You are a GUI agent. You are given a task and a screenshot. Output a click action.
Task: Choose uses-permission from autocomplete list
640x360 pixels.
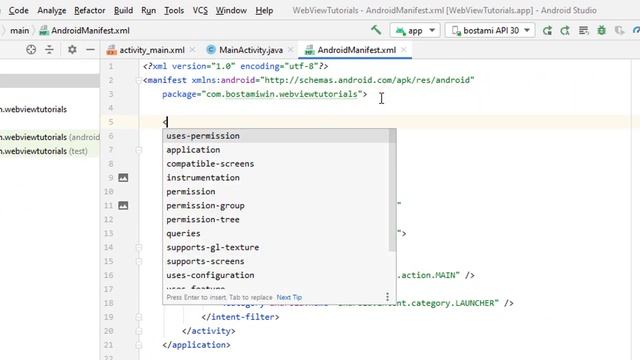coord(276,136)
